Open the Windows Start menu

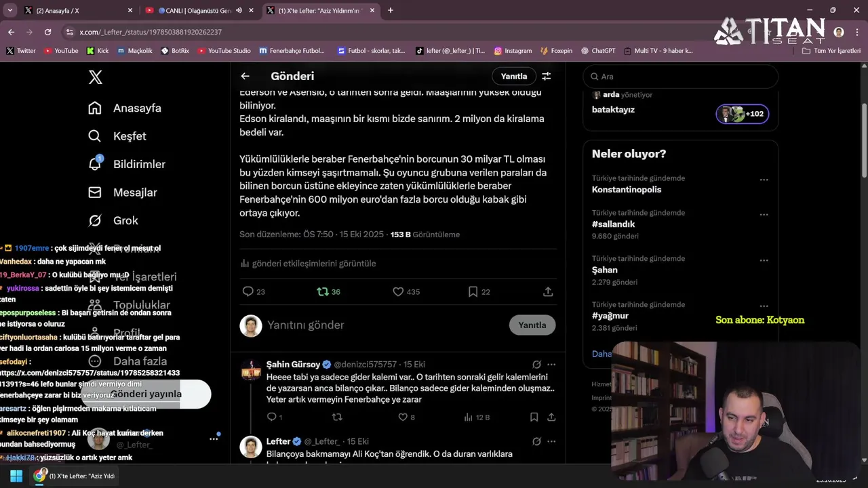16,476
